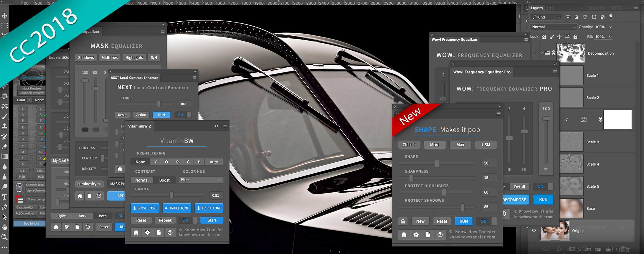Click Start button in VitaminBW panel
Image resolution: width=644 pixels, height=254 pixels.
[212, 220]
